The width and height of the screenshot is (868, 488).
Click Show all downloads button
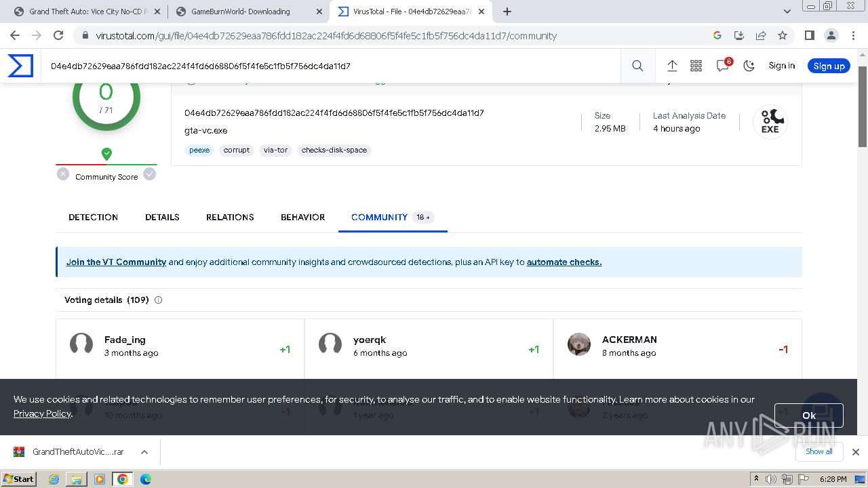[x=818, y=451]
